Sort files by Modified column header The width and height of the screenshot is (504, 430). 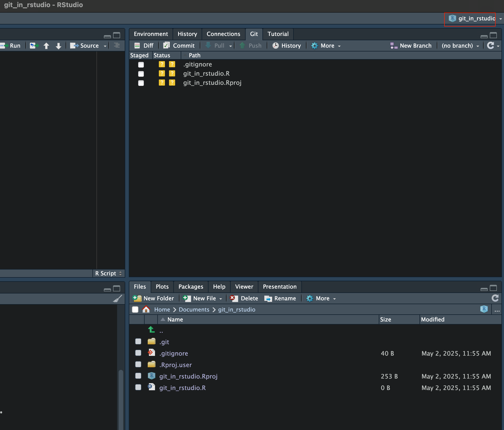pyautogui.click(x=432, y=319)
